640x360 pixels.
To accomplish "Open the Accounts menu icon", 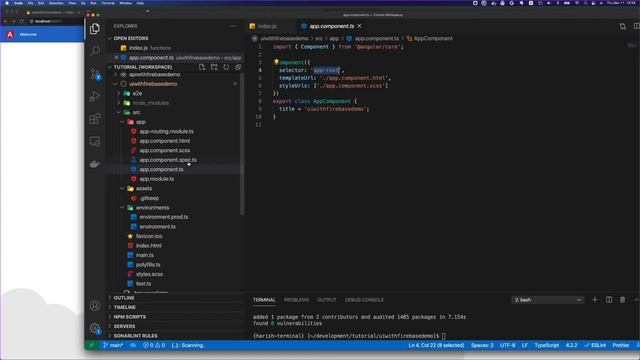I will (95, 306).
